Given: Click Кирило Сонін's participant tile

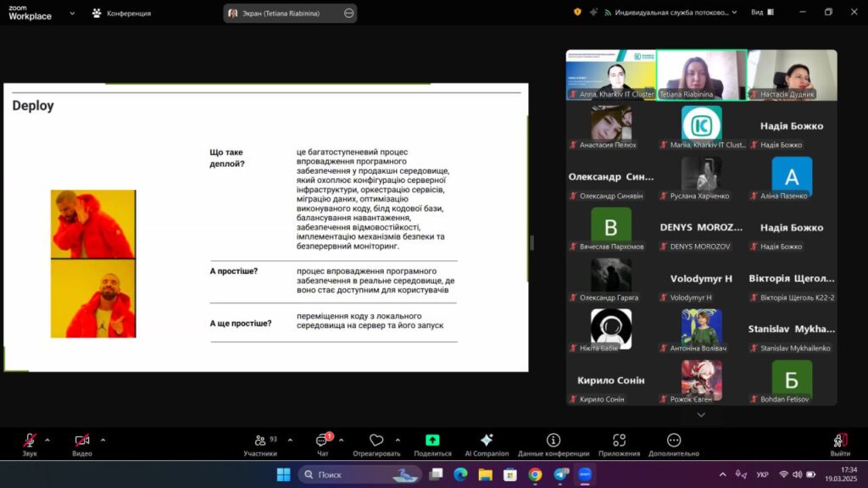Looking at the screenshot, I should point(611,380).
